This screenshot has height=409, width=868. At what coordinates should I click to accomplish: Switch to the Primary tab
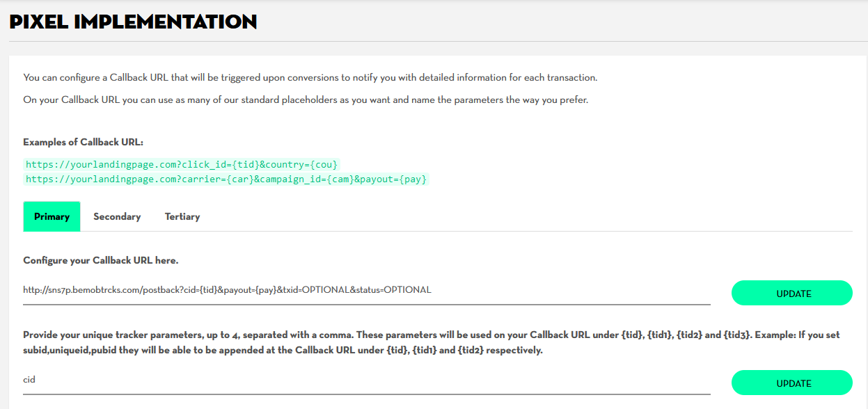52,217
